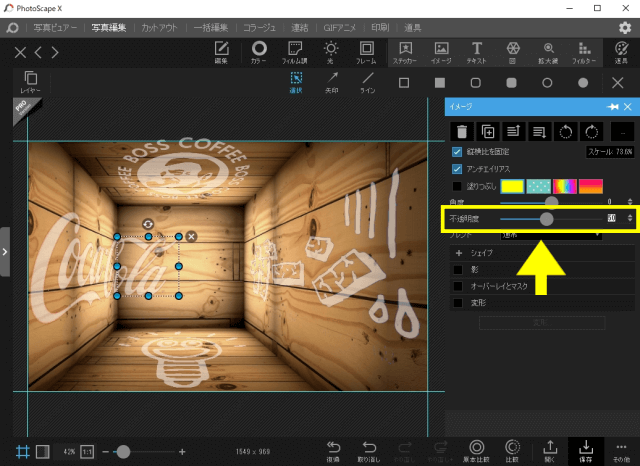Open the レイヤー layers panel
The image size is (640, 466).
pyautogui.click(x=31, y=82)
